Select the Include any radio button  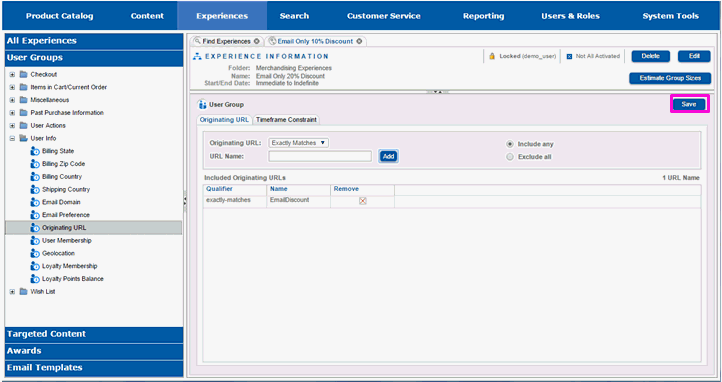pos(510,144)
